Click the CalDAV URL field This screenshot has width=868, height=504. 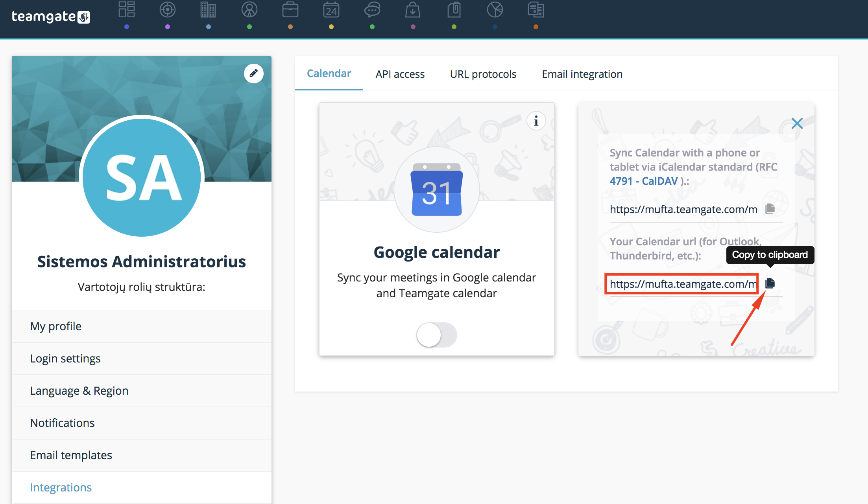coord(684,209)
